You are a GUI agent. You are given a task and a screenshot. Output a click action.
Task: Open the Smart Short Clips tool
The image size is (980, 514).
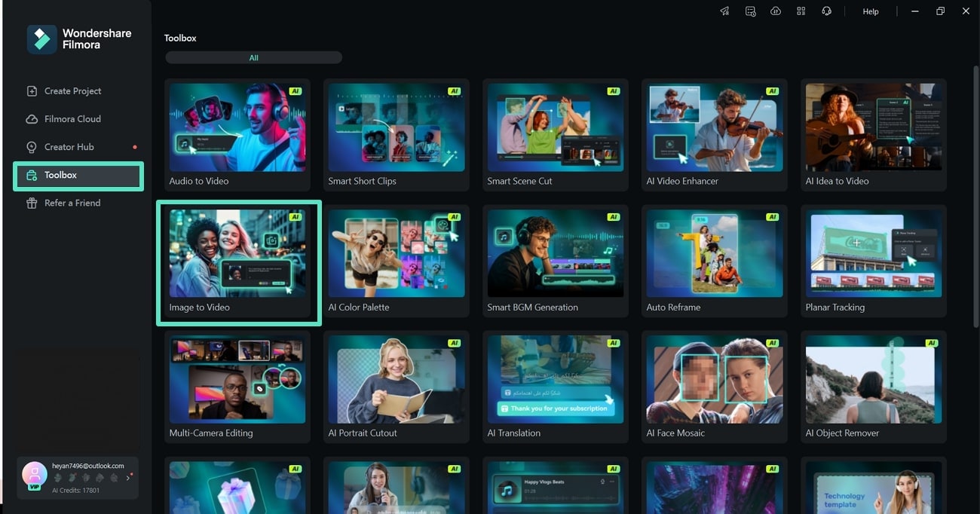pos(397,135)
